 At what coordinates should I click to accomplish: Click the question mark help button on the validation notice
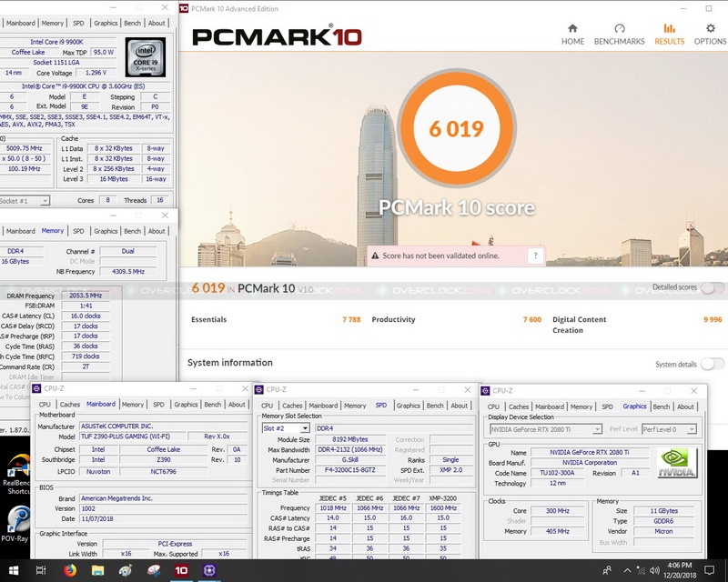(x=535, y=256)
